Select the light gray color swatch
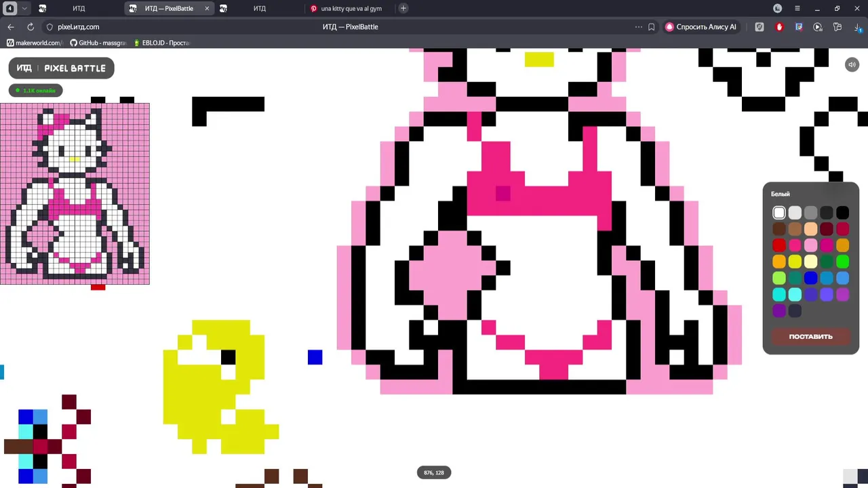This screenshot has width=868, height=488. pyautogui.click(x=795, y=213)
